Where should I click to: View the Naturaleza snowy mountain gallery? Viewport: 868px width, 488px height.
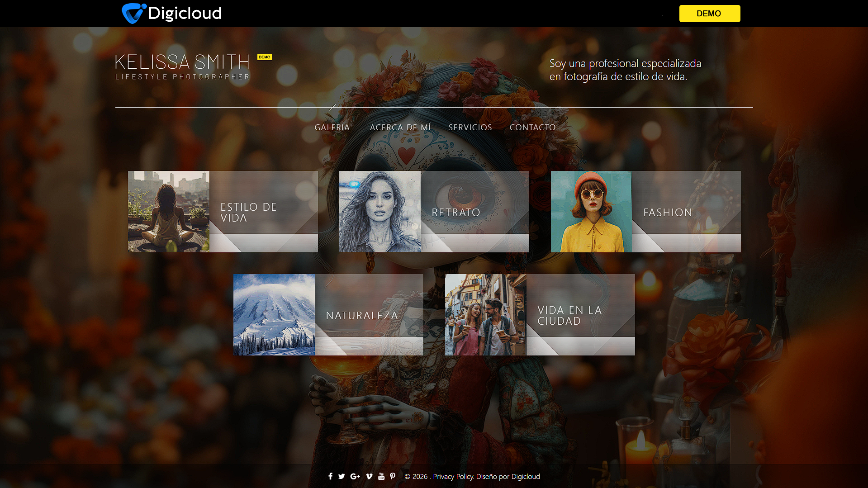click(x=274, y=315)
